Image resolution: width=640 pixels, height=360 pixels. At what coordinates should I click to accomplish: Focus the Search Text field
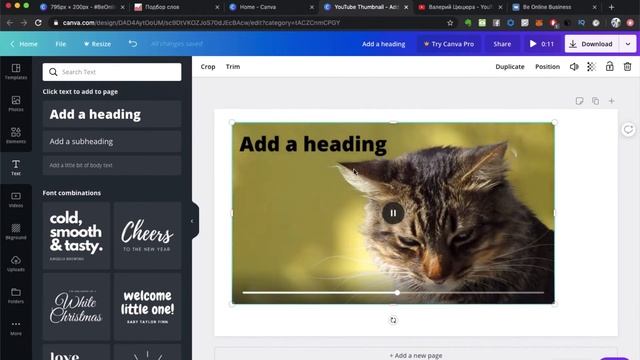(x=112, y=72)
